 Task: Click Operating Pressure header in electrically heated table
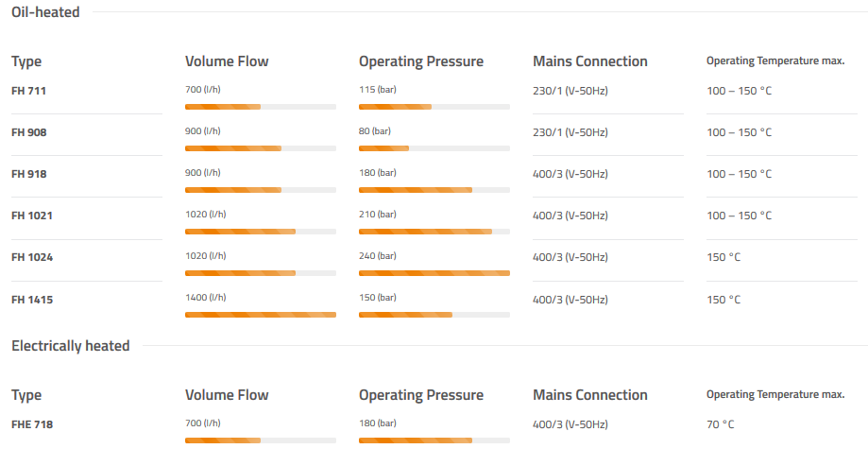[420, 395]
